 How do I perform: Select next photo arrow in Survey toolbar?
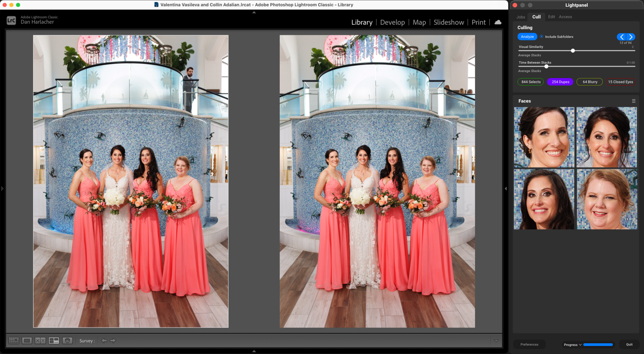(113, 341)
